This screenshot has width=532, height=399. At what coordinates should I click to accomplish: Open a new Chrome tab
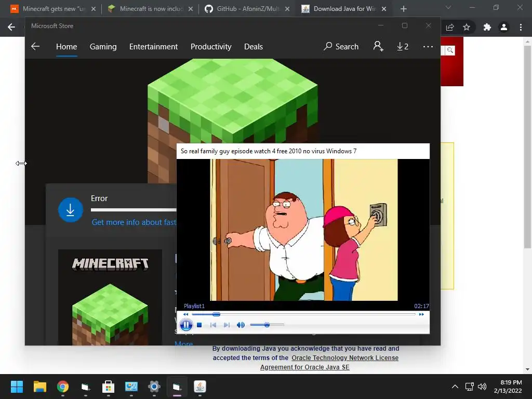(x=403, y=9)
